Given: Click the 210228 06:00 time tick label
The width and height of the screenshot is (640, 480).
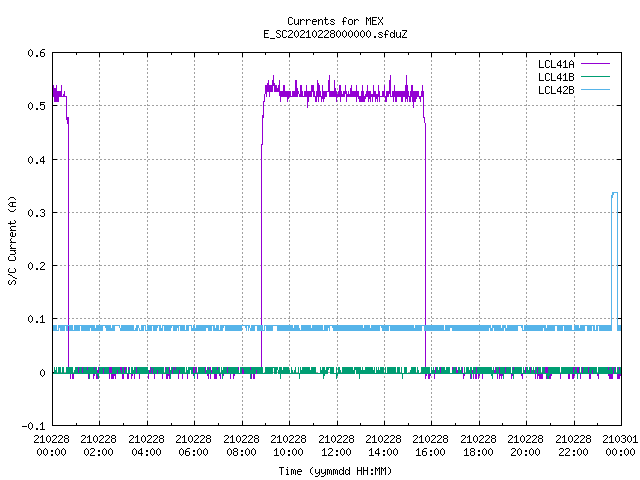Looking at the screenshot, I should coord(193,446).
